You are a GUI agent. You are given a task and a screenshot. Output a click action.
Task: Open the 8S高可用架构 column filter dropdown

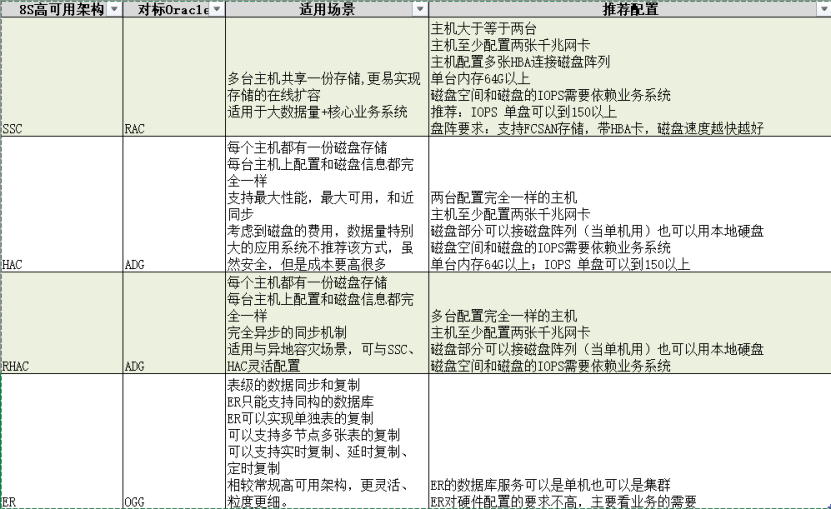click(x=113, y=9)
